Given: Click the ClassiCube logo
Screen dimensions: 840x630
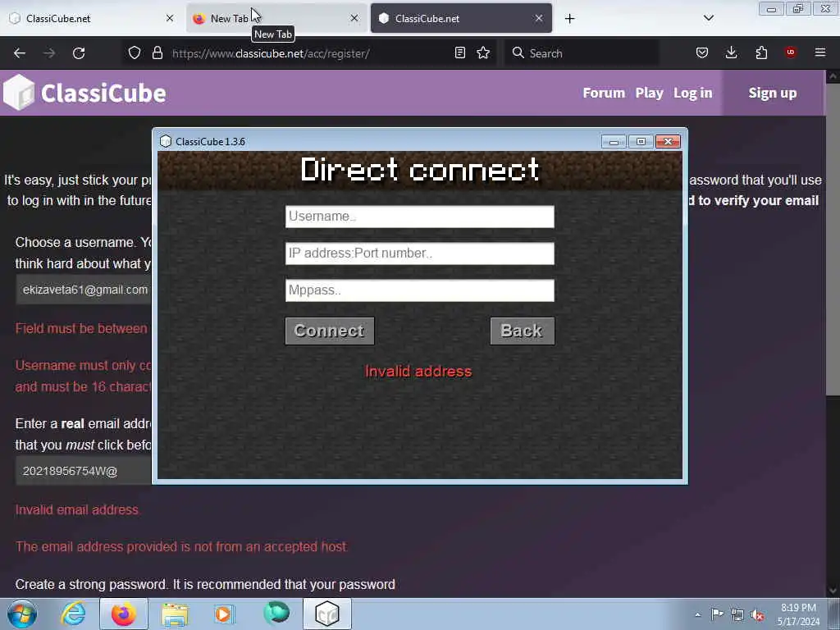Looking at the screenshot, I should click(84, 93).
